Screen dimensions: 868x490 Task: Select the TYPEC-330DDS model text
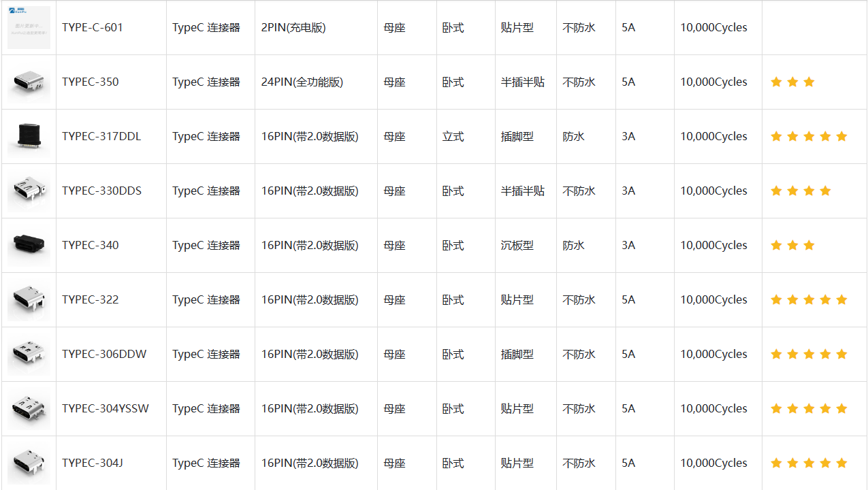[101, 191]
